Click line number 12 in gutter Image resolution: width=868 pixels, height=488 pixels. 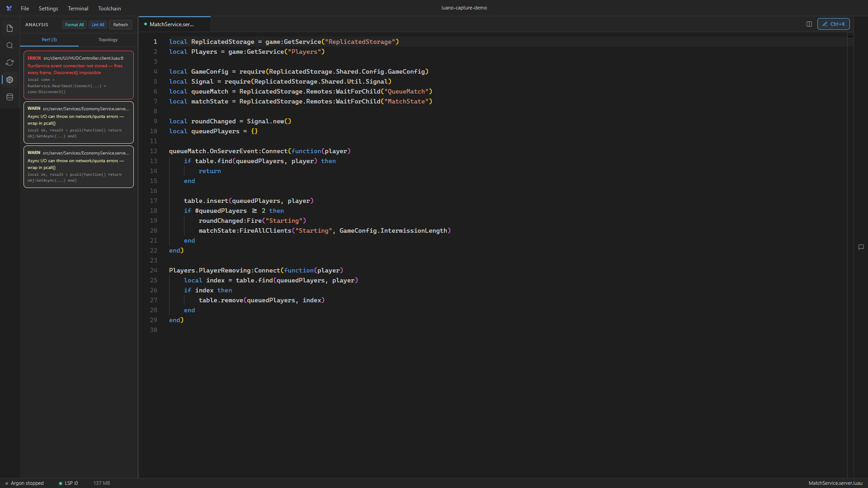154,151
